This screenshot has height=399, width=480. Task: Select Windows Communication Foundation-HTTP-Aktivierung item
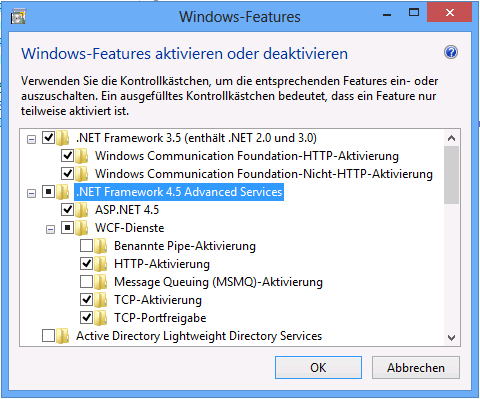pos(247,156)
